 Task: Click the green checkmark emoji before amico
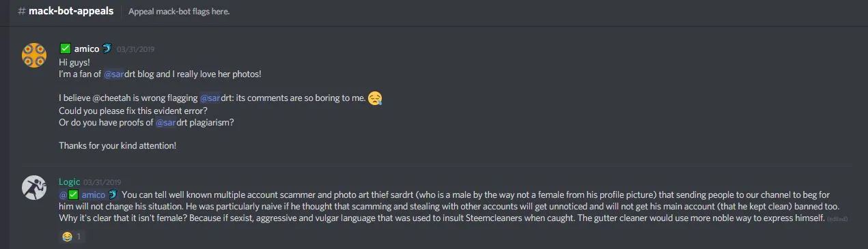[65, 48]
